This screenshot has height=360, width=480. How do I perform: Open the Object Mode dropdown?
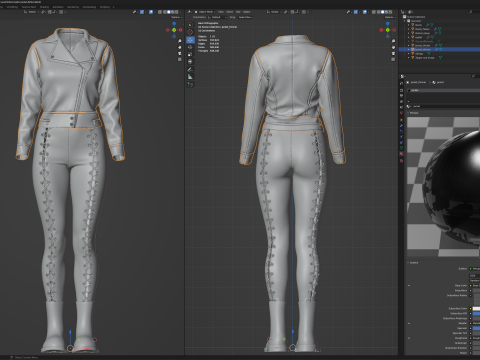[204, 12]
